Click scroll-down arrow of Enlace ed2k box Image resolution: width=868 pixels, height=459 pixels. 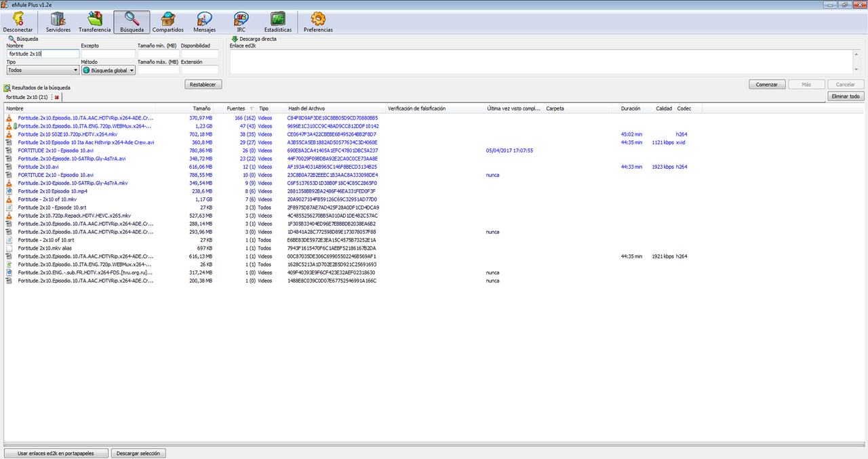(858, 70)
